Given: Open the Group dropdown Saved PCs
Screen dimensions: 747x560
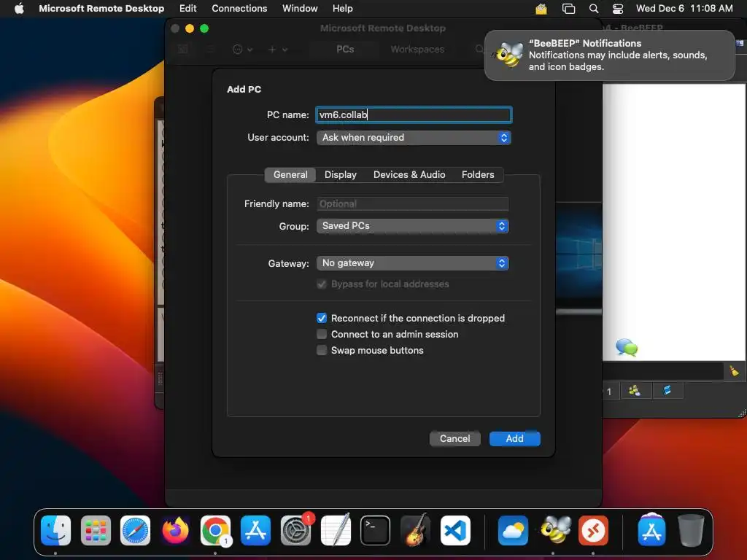Looking at the screenshot, I should point(413,226).
